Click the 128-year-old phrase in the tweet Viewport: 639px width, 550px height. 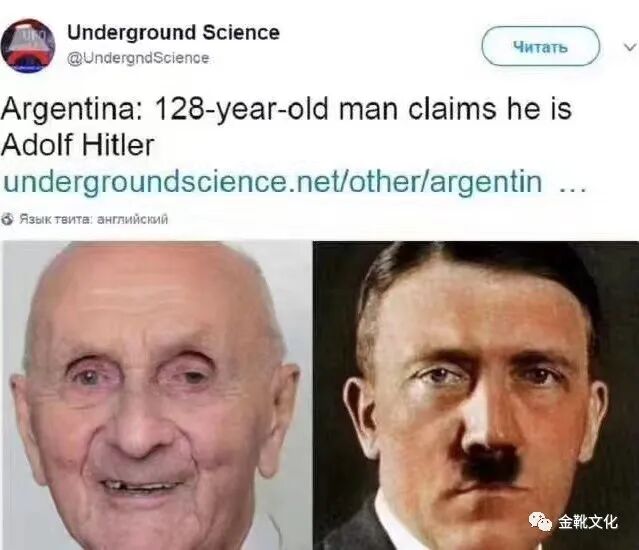coord(241,110)
